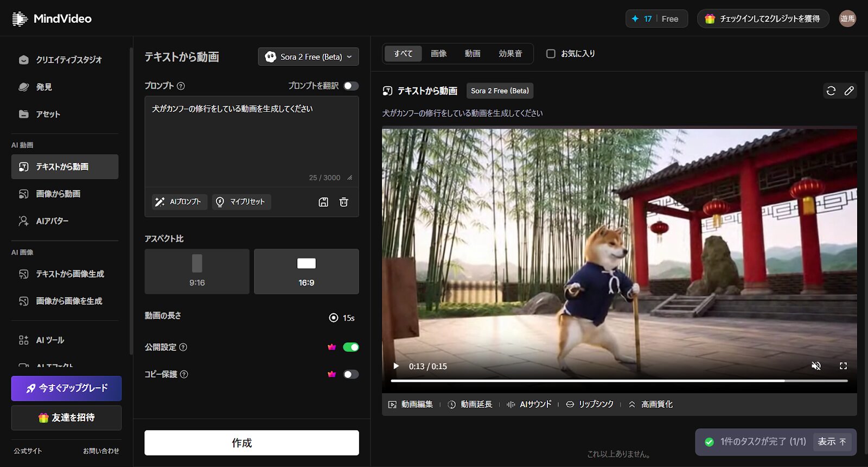Click the edit pencil icon on result
Screen dimensions: 868x467
[x=849, y=91]
